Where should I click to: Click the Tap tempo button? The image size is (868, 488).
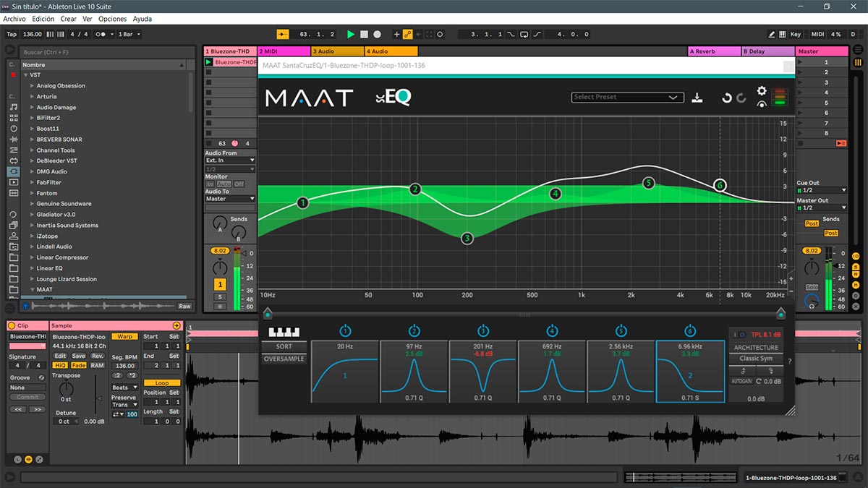pyautogui.click(x=12, y=34)
